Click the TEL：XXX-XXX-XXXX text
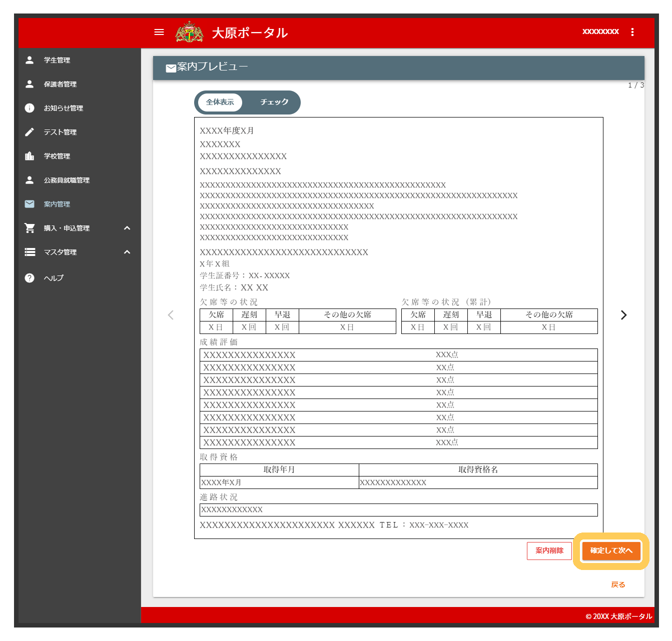 [424, 525]
